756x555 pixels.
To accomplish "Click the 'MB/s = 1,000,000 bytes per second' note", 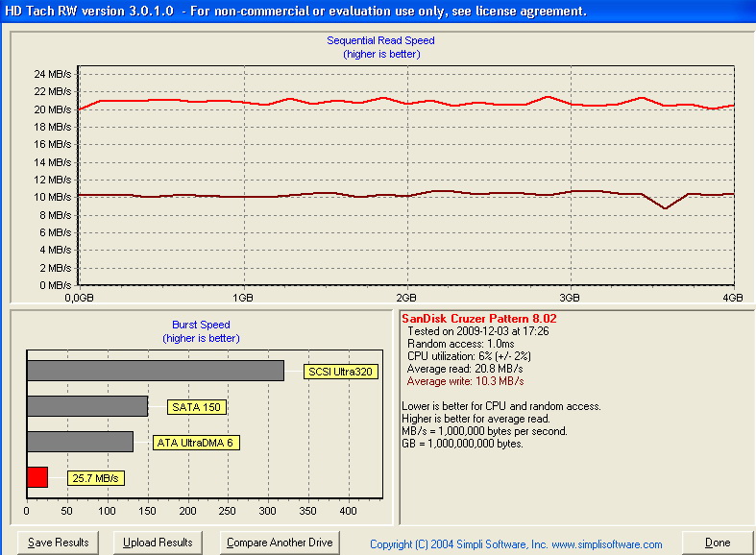I will coord(484,431).
